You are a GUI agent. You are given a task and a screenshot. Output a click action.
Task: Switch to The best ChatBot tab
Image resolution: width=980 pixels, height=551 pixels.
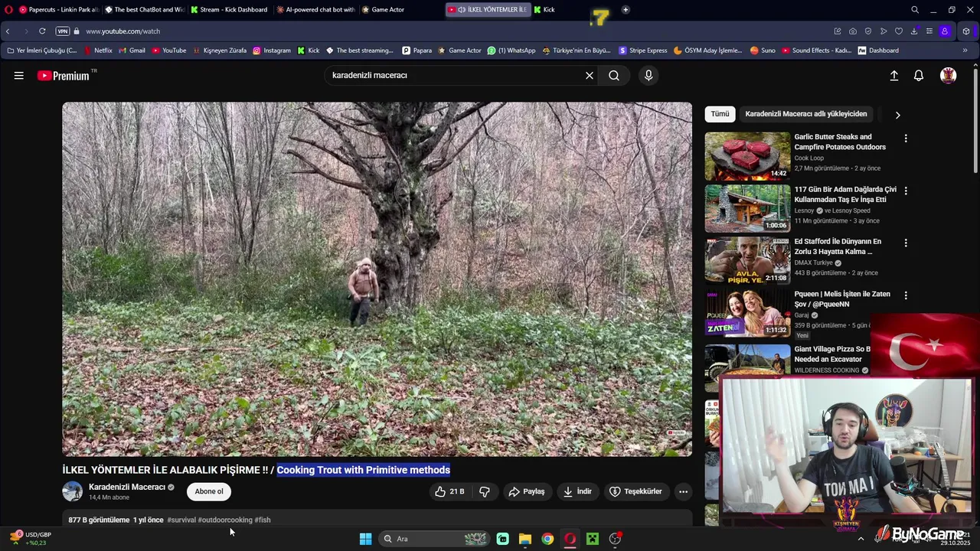(x=145, y=9)
